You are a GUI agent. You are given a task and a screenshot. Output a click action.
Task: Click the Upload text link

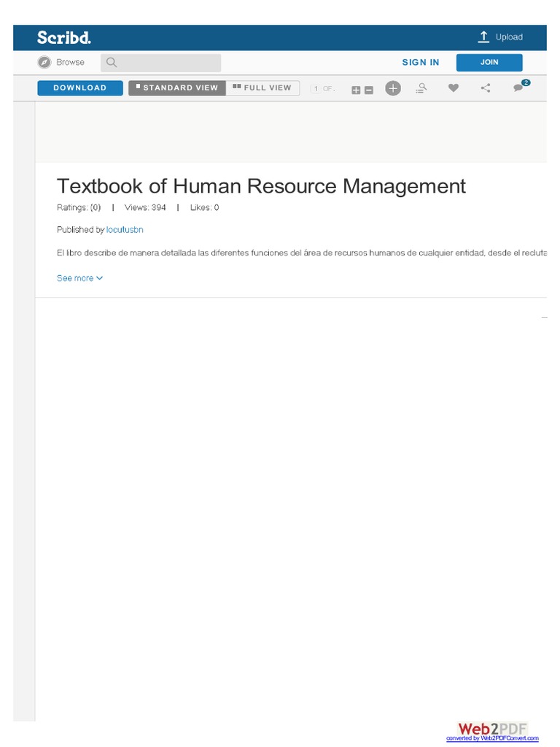(509, 37)
